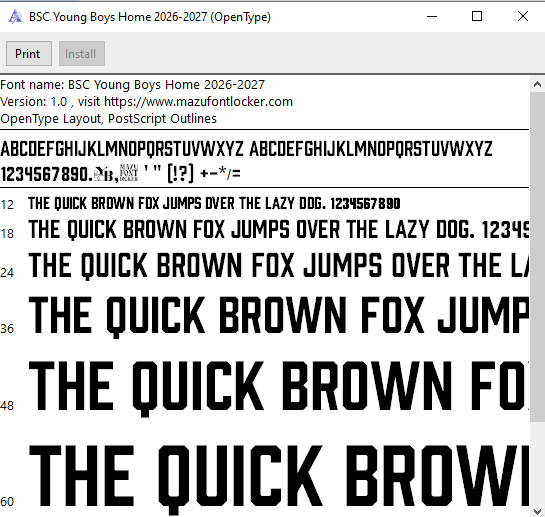Click the 24 point sample sentence

(x=279, y=266)
